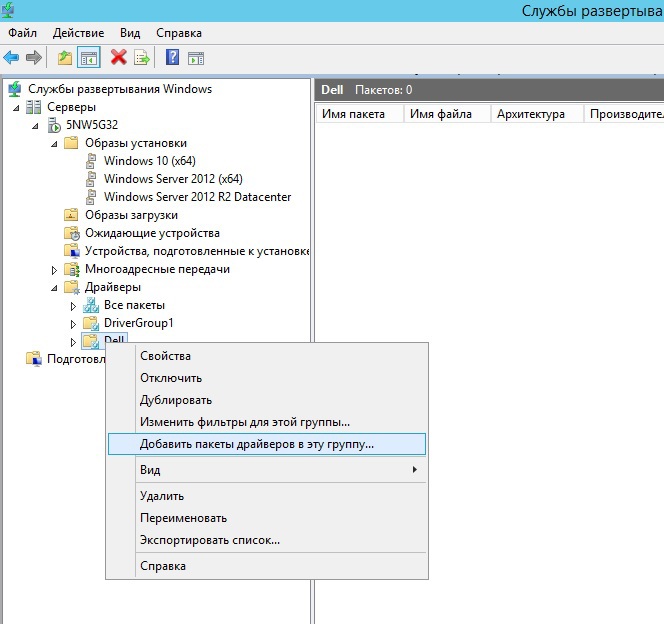Click the DriverGroup1 folder icon
This screenshot has height=624, width=664.
[91, 323]
